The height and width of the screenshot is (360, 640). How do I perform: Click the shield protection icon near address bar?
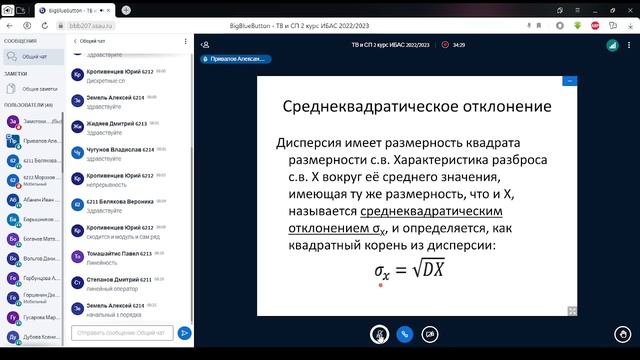(27, 26)
